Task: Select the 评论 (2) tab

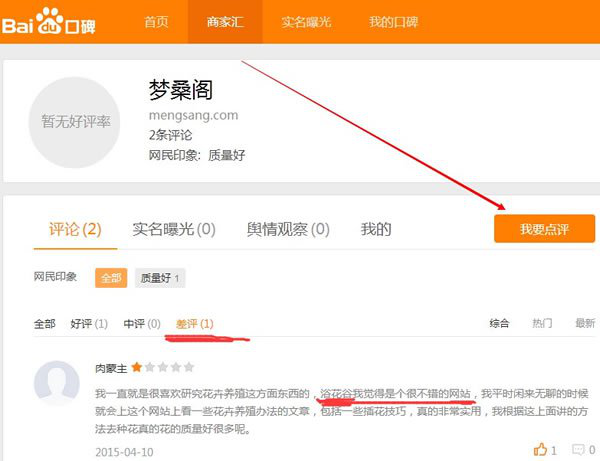Action: (x=75, y=229)
